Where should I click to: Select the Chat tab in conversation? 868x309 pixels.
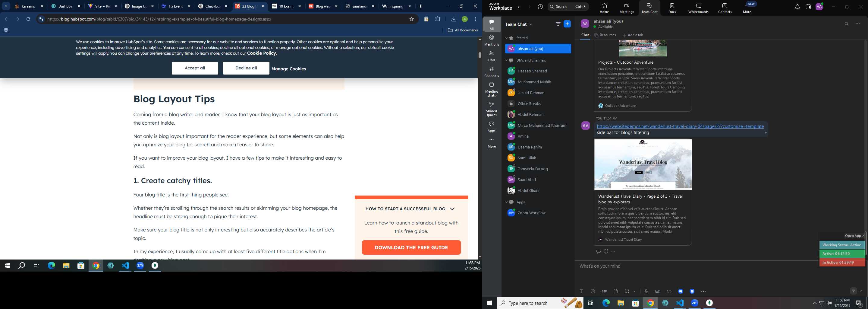click(x=585, y=35)
